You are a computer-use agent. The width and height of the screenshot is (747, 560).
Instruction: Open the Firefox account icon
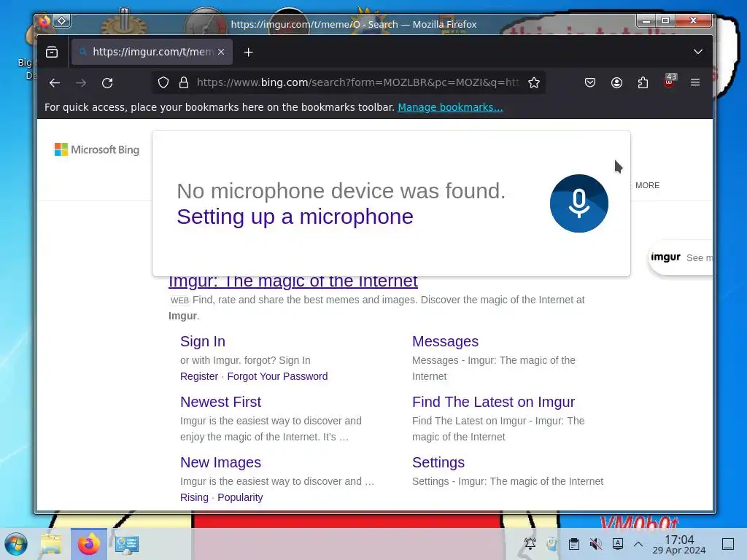(616, 83)
